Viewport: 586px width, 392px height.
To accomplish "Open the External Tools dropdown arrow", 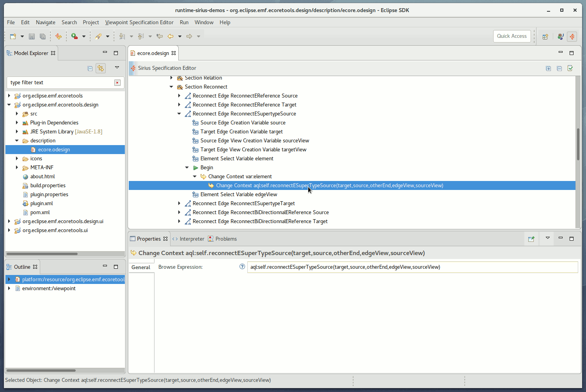I will pyautogui.click(x=84, y=36).
